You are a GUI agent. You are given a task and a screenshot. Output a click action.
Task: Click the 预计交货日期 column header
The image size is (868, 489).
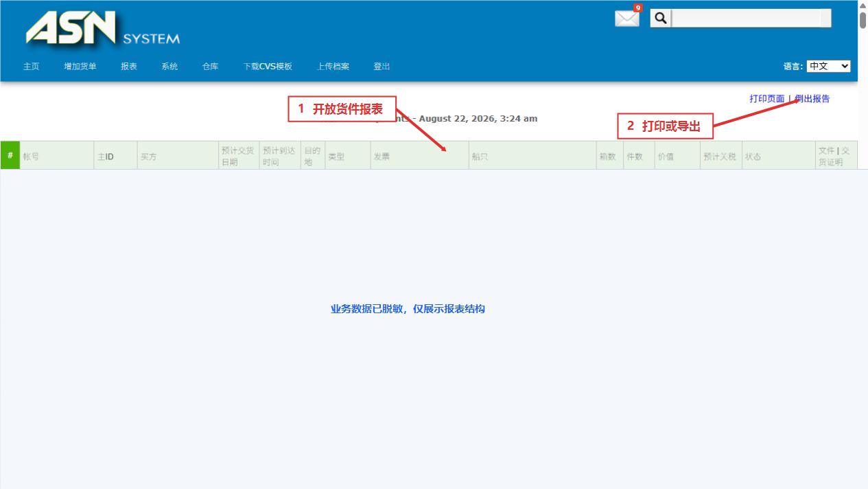[x=239, y=156]
